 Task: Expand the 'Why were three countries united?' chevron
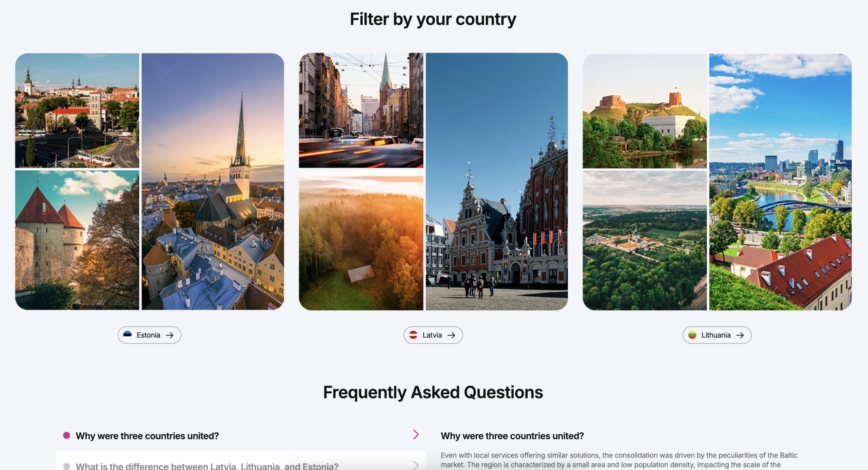coord(416,434)
